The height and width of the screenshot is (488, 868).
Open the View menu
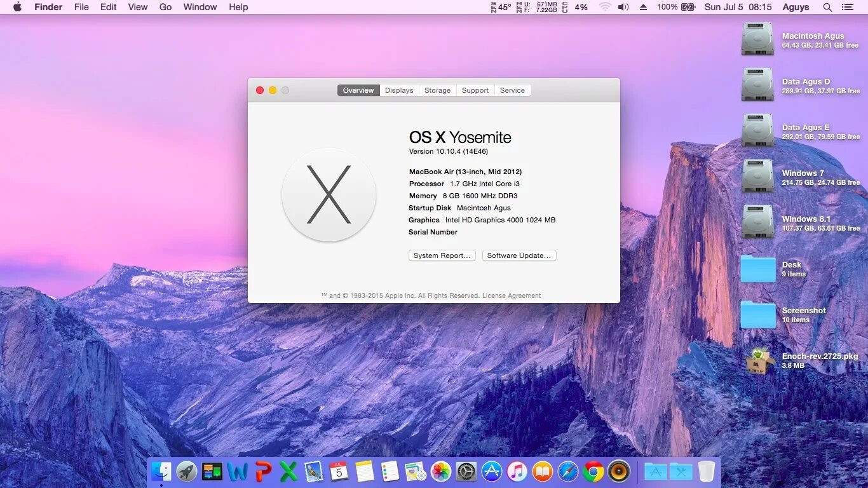(x=138, y=7)
